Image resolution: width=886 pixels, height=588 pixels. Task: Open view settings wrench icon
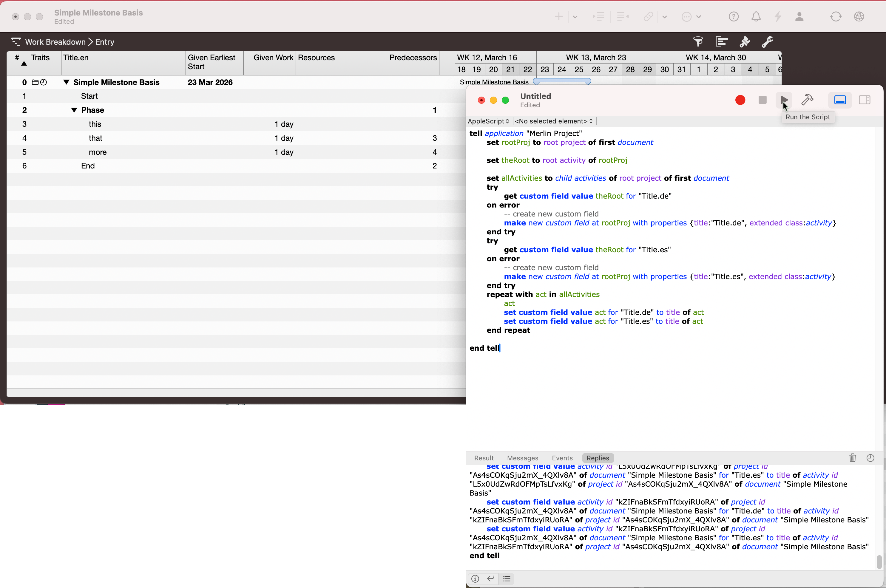[x=768, y=42]
